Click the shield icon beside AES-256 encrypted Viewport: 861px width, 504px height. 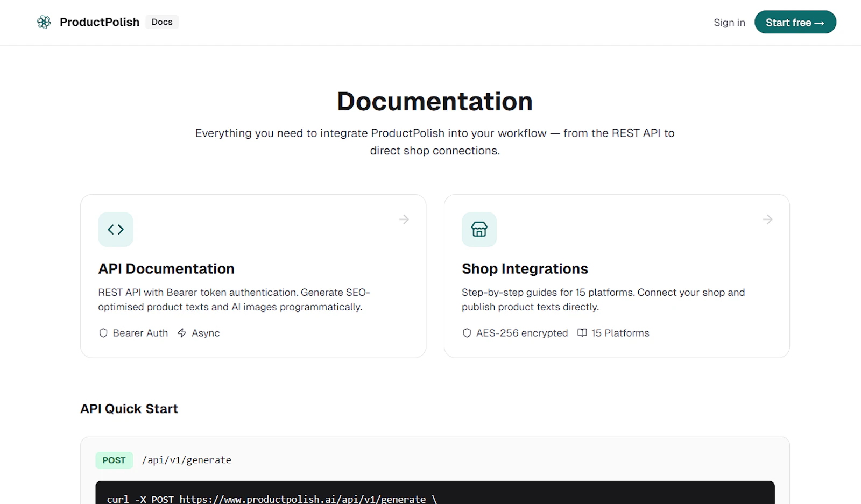[467, 333]
